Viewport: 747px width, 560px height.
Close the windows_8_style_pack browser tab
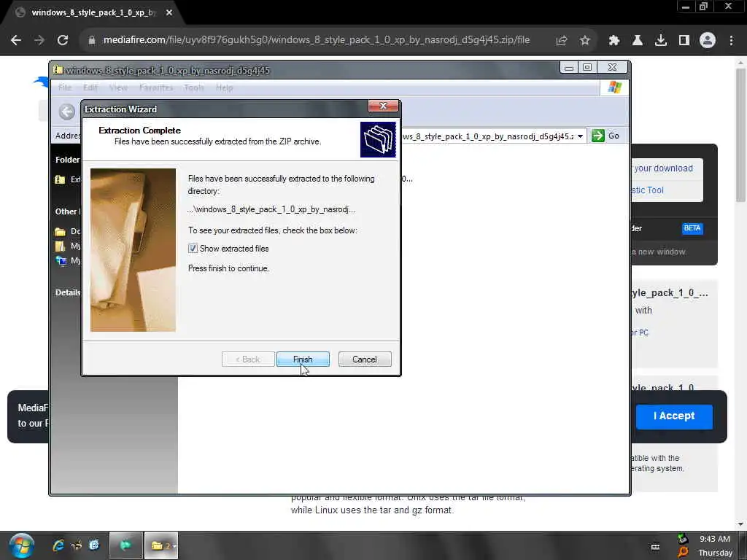pos(169,13)
